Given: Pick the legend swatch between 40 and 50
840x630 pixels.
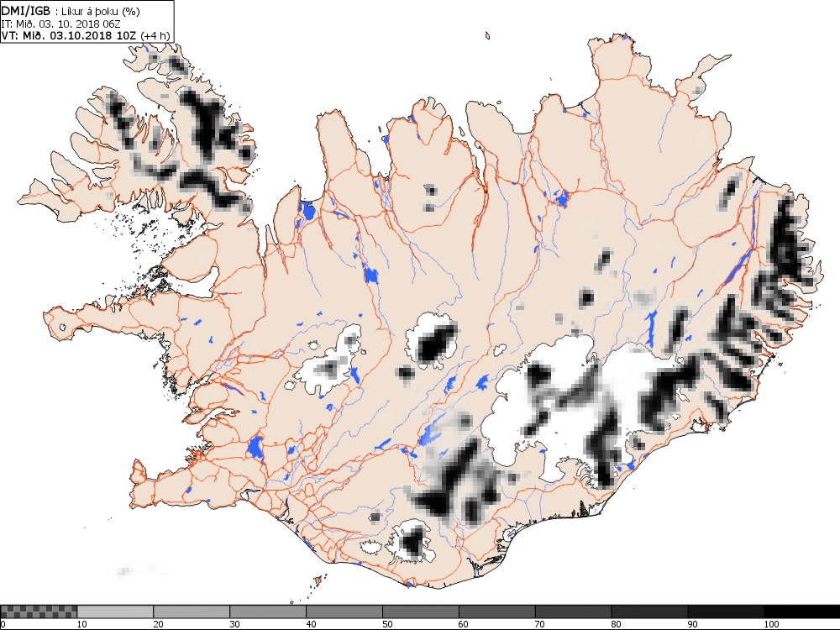Looking at the screenshot, I should [344, 612].
